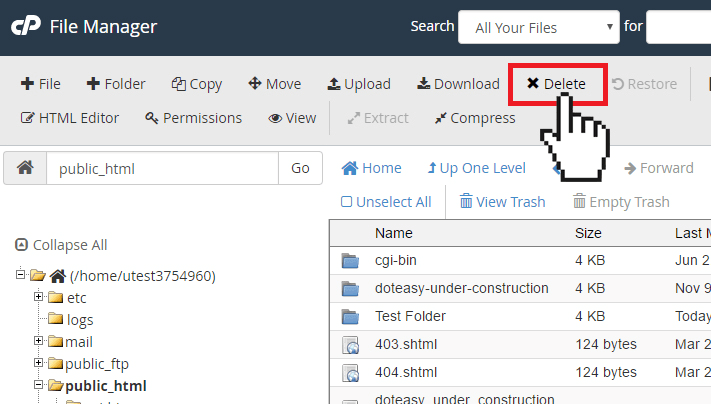Sort the file list by the Name column
The width and height of the screenshot is (711, 404).
[x=394, y=233]
